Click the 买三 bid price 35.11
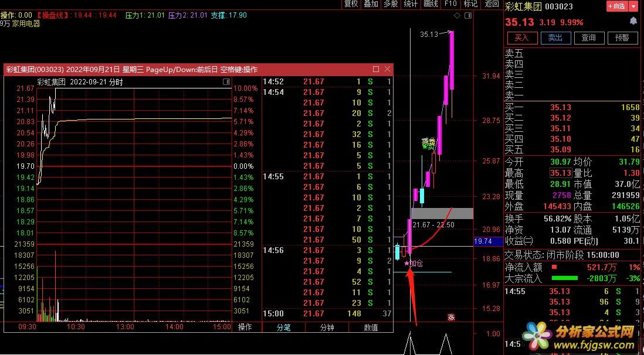This screenshot has width=644, height=355. (x=561, y=129)
